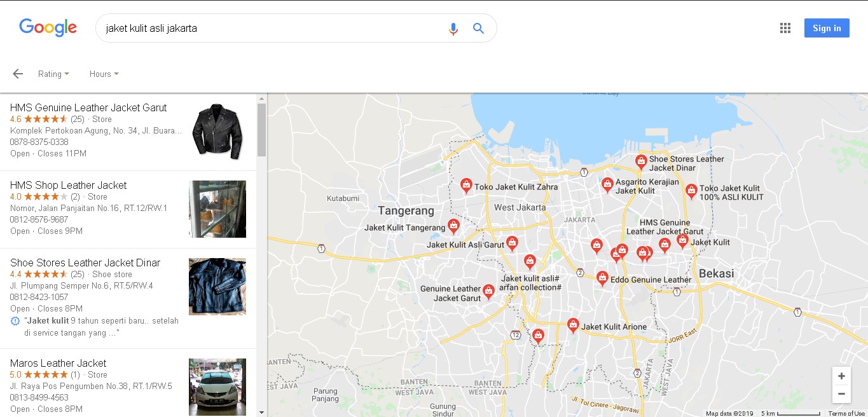Open Shoe Stores Leather Jacket Dinar listing title

(x=85, y=263)
